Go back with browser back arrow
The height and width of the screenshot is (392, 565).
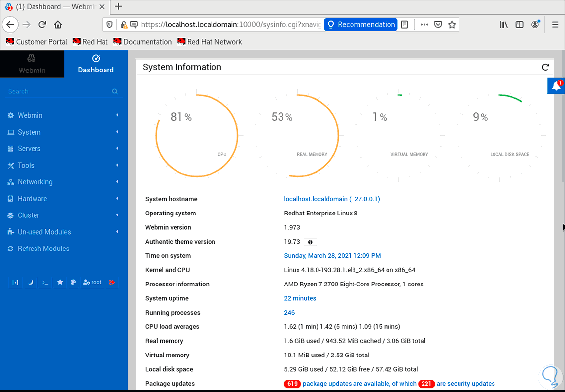point(10,25)
